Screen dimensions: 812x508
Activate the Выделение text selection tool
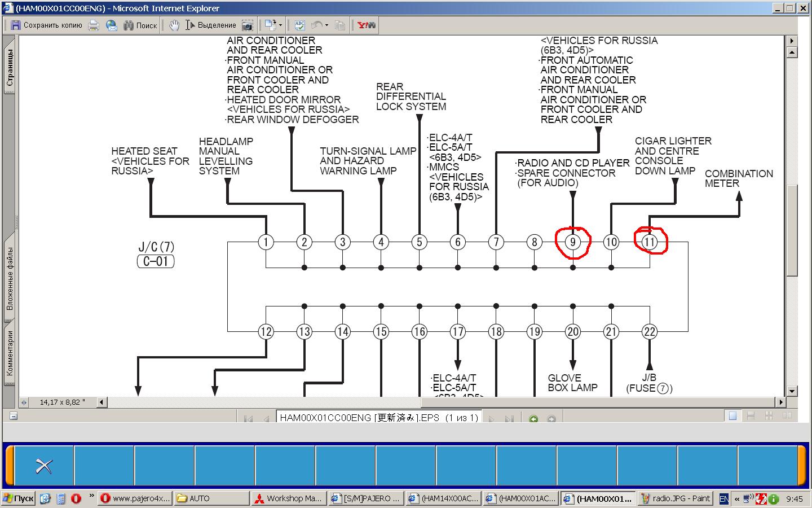(x=211, y=25)
